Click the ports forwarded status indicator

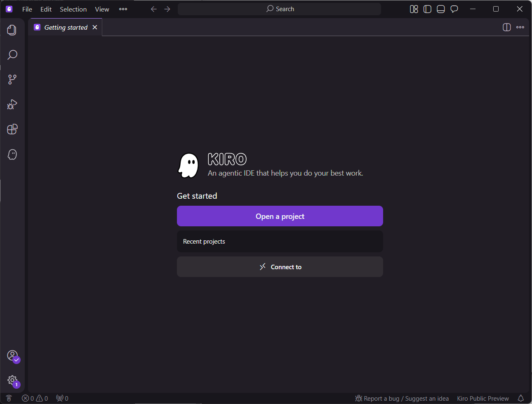62,398
